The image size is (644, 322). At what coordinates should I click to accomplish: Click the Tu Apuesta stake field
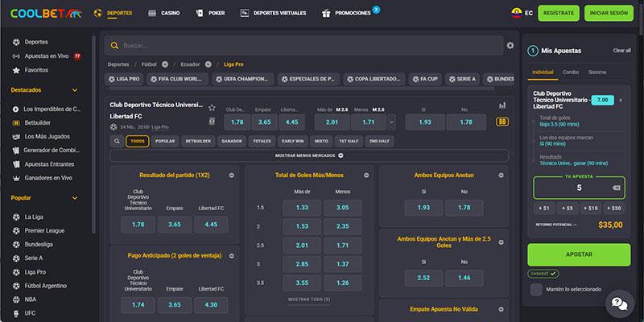(x=579, y=188)
